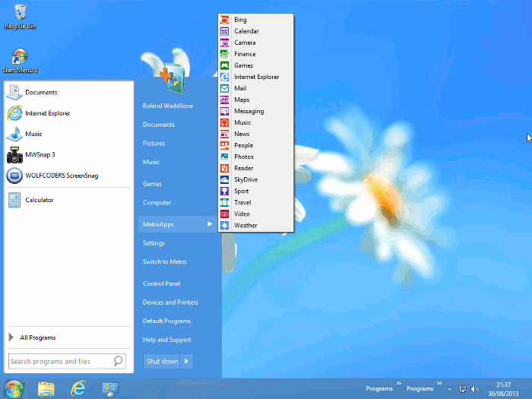
Task: Open Music headphones icon in MetroApps submenu
Action: [x=224, y=122]
